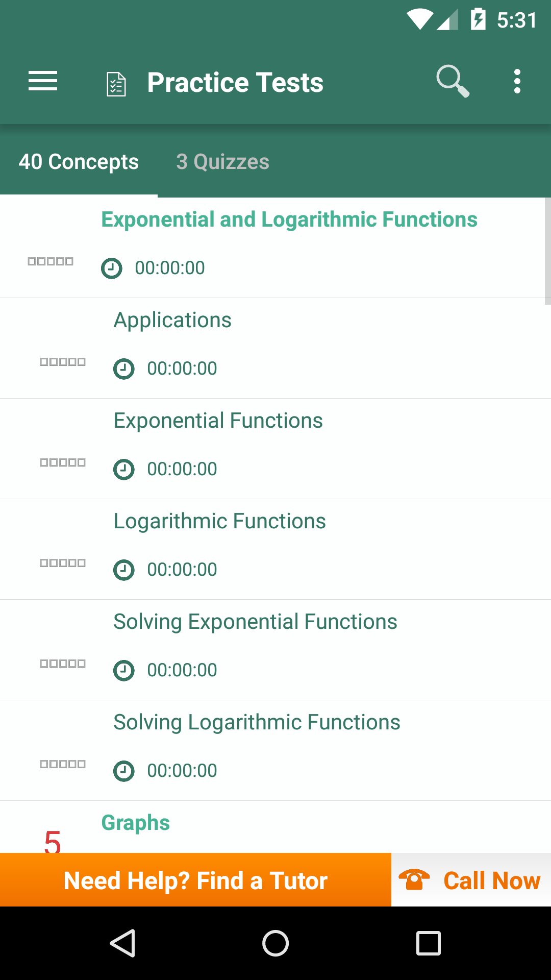Expand the Exponential and Logarithmic Functions section
Image resolution: width=551 pixels, height=980 pixels.
(x=289, y=219)
